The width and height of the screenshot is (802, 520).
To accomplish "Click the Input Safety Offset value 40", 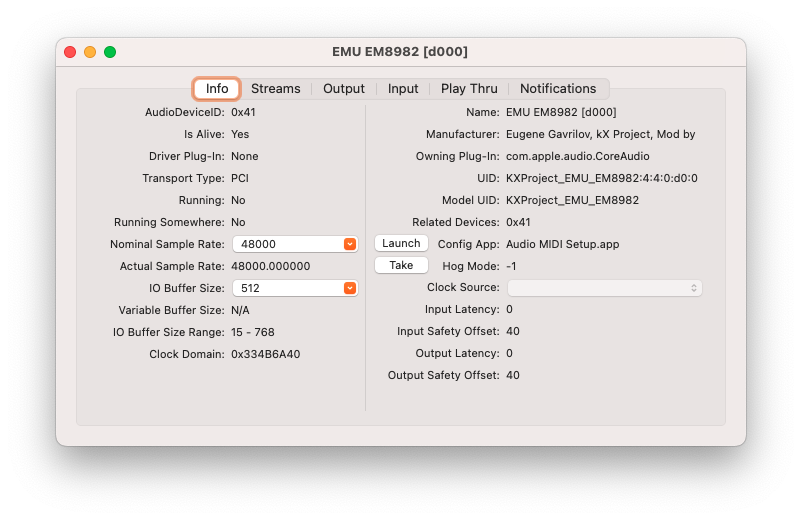I will pos(513,332).
